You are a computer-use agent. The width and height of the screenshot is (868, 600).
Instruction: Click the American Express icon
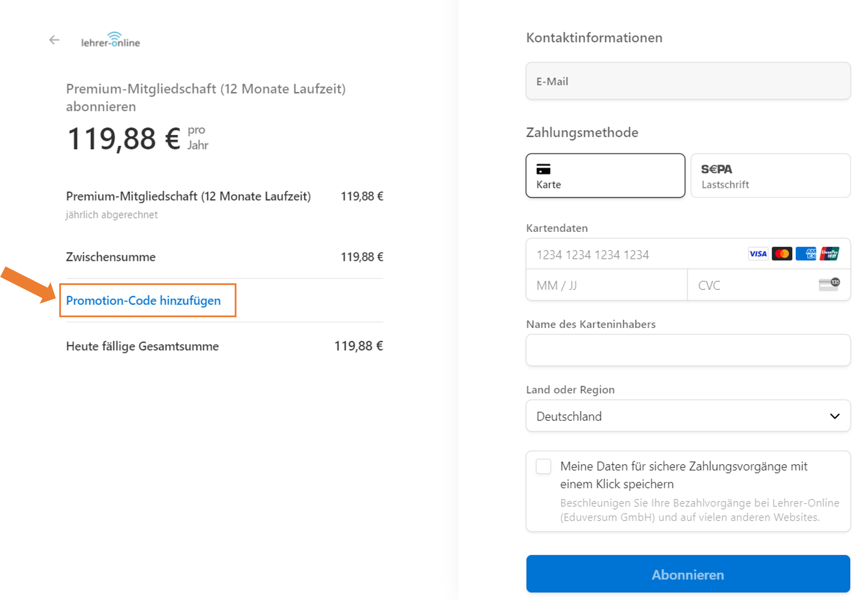(806, 254)
